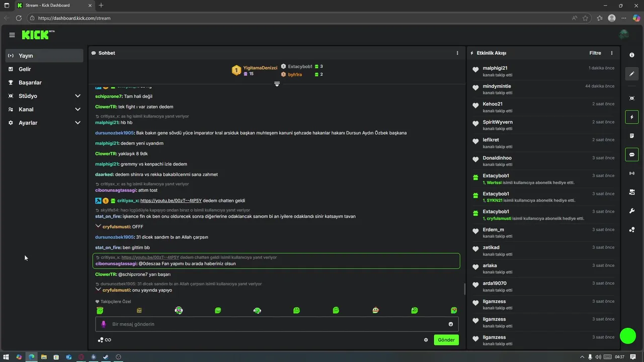Toggle the chat bubble panel icon in the sidebar

coord(632,154)
